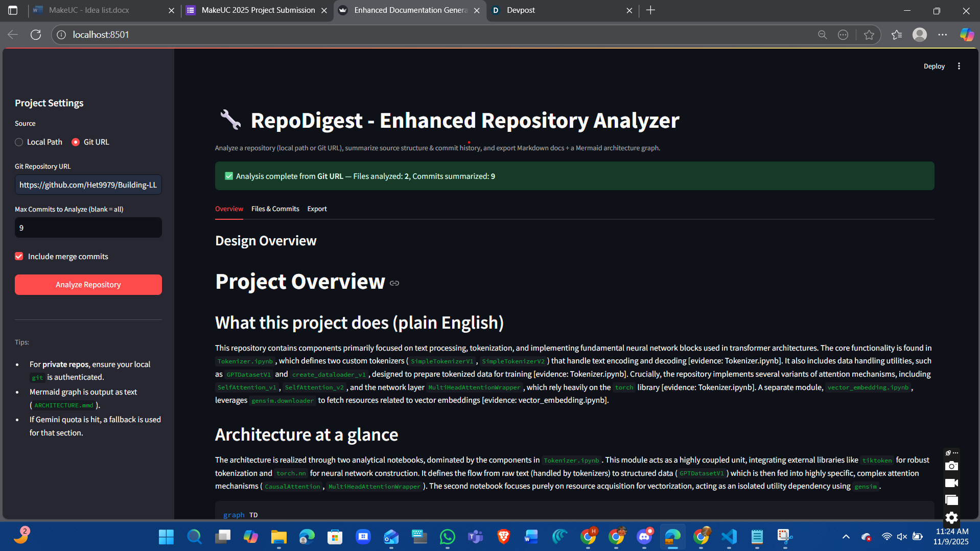The height and width of the screenshot is (551, 980).
Task: Open the Streamlit kebab main menu
Action: pos(959,66)
